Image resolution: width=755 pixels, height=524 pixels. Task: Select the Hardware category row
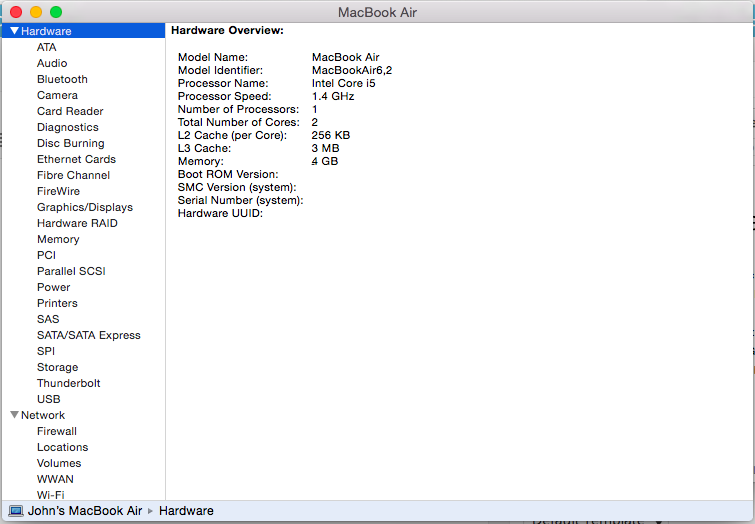click(x=83, y=31)
